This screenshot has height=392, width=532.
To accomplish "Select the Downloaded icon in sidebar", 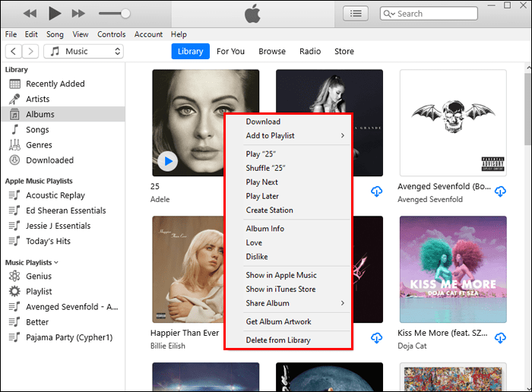I will (x=14, y=160).
